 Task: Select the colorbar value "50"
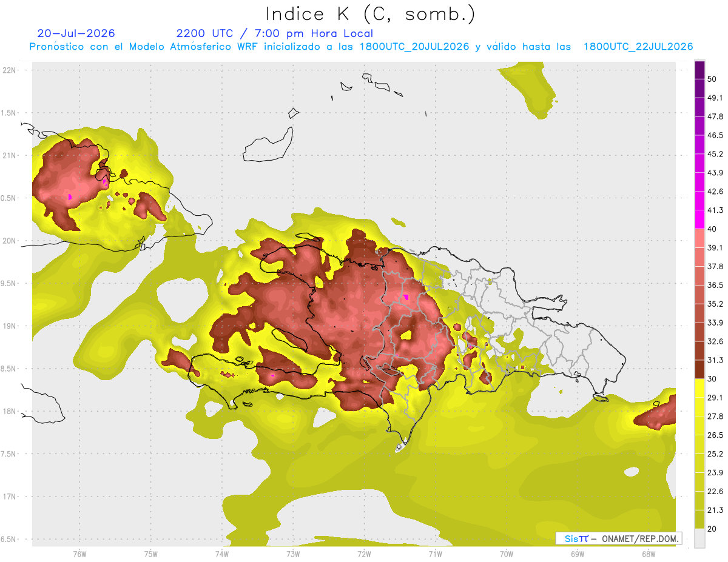[x=712, y=79]
